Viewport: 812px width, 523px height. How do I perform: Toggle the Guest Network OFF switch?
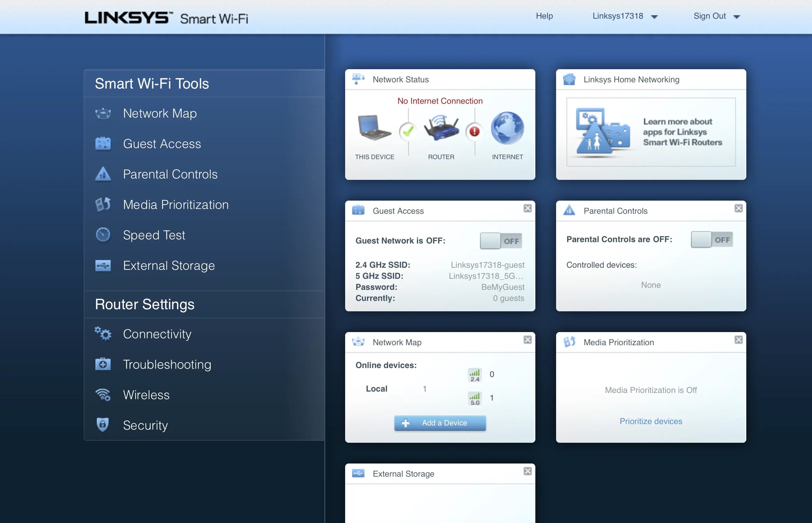click(501, 241)
